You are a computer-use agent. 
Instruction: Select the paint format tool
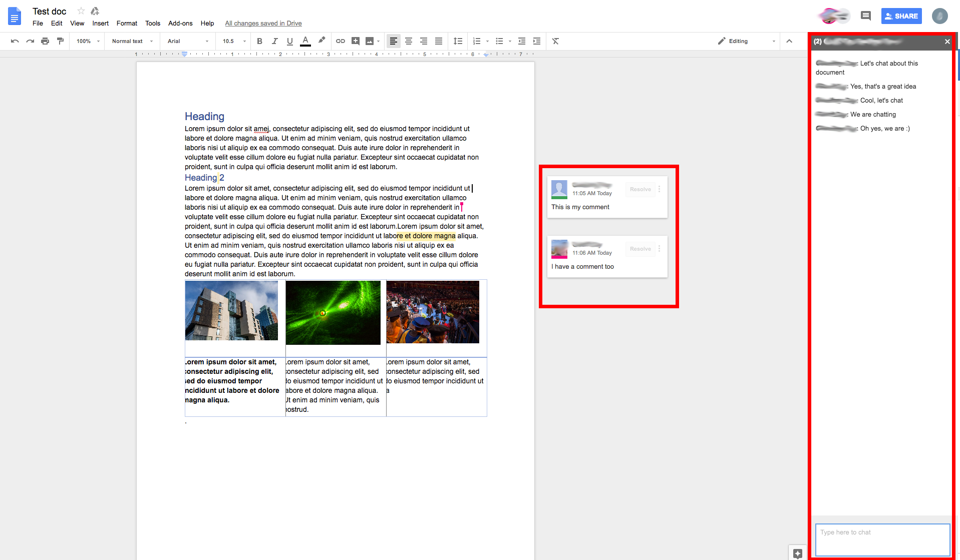(60, 41)
